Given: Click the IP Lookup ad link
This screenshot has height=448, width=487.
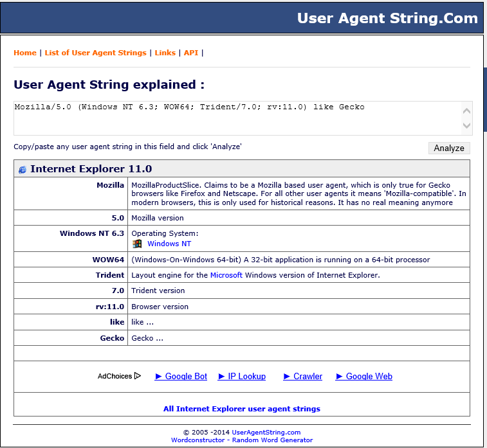Looking at the screenshot, I should pyautogui.click(x=242, y=376).
